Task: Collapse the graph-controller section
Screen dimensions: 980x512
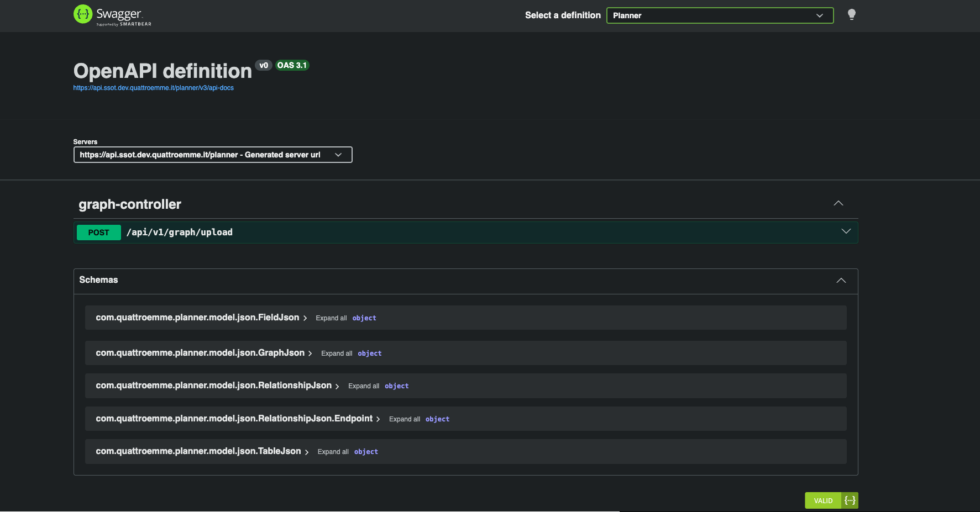Action: (838, 203)
